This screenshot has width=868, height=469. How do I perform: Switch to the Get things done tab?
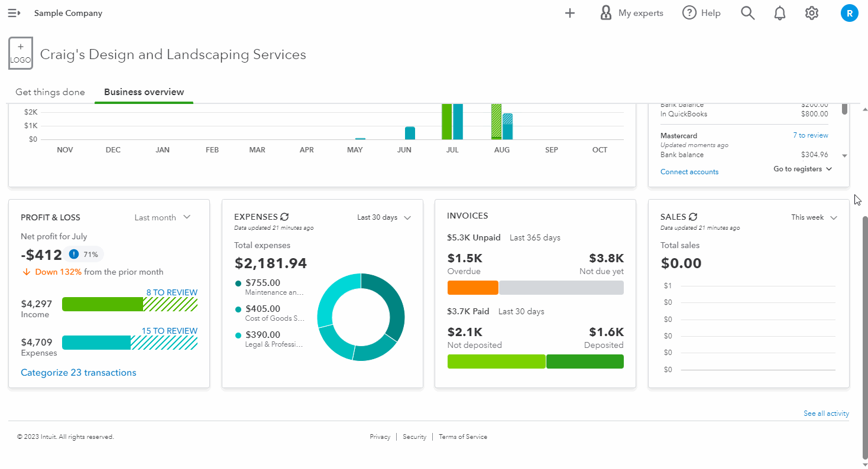[x=50, y=92]
